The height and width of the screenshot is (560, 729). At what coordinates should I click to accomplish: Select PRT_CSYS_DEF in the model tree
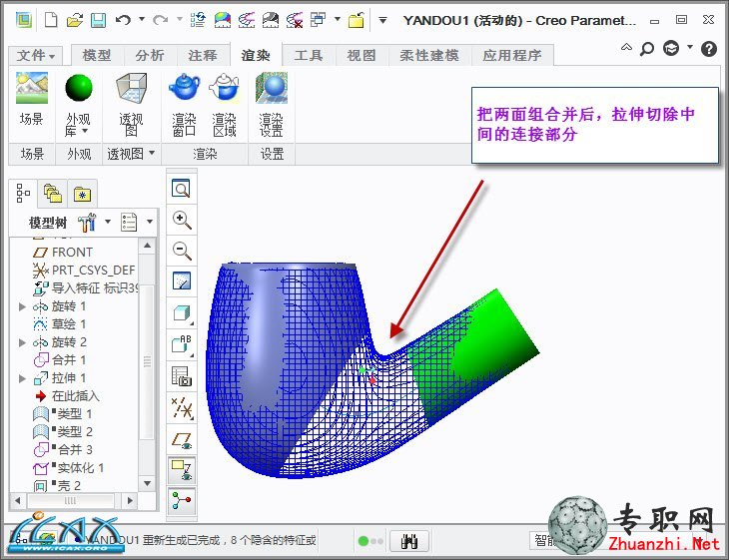coord(84,270)
